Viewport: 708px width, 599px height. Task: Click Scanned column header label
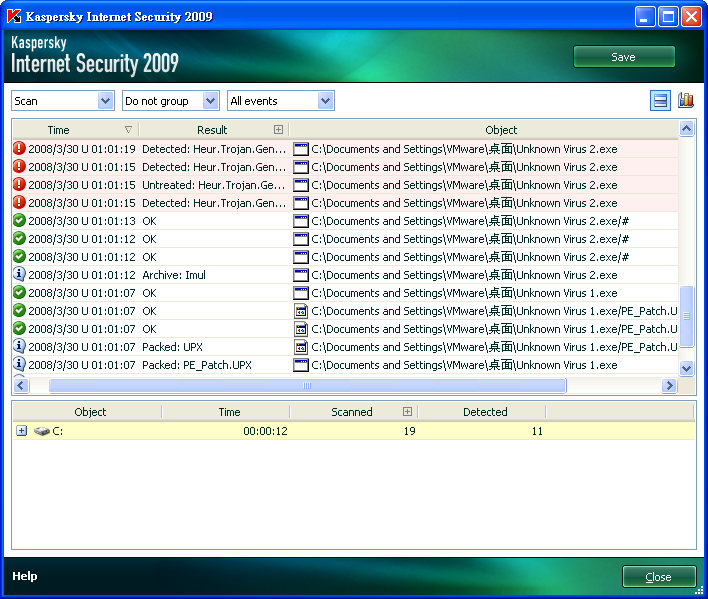click(352, 412)
